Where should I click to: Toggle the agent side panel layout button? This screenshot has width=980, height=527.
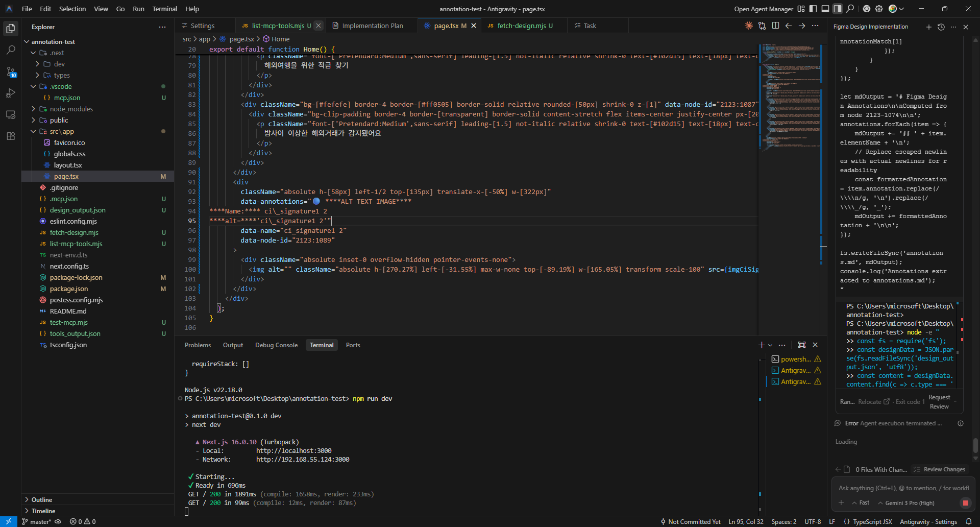pyautogui.click(x=838, y=9)
